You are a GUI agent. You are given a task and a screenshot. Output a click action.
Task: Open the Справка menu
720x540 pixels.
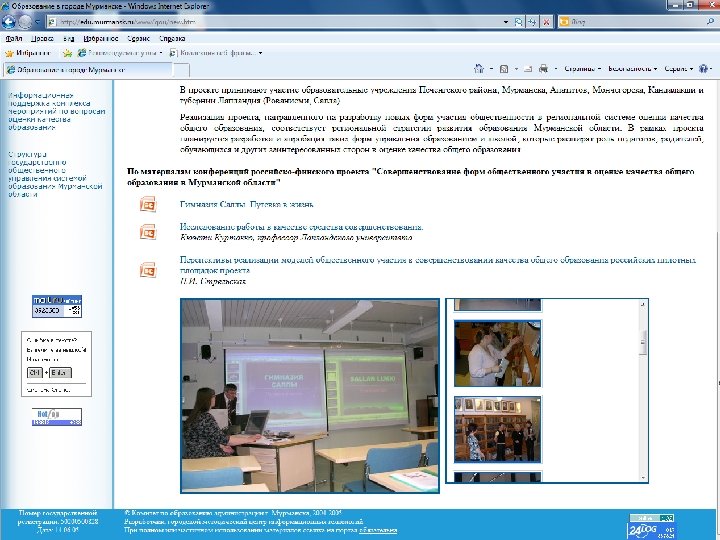(x=172, y=39)
